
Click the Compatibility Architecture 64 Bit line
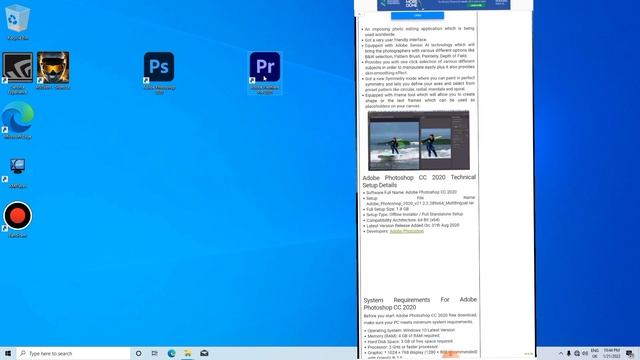point(402,220)
